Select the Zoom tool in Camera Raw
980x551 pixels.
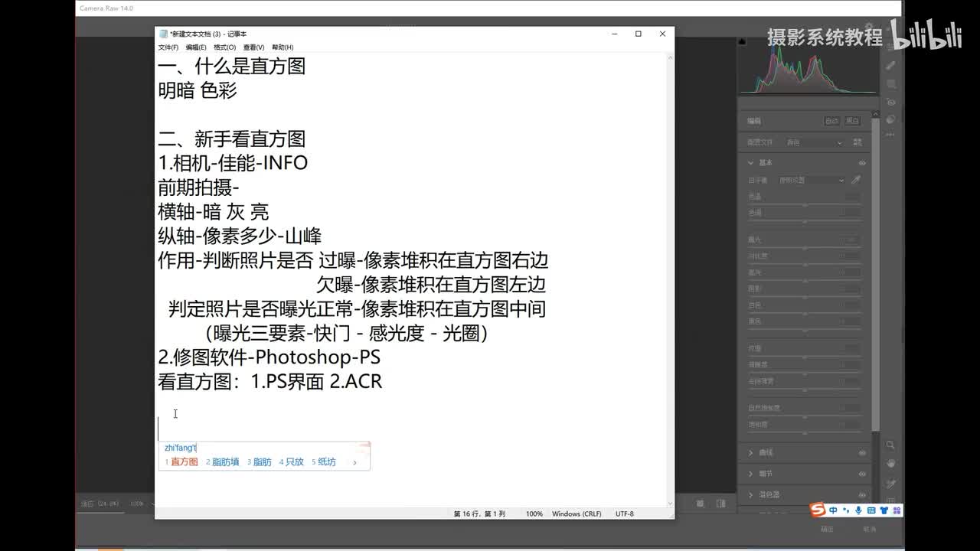891,445
